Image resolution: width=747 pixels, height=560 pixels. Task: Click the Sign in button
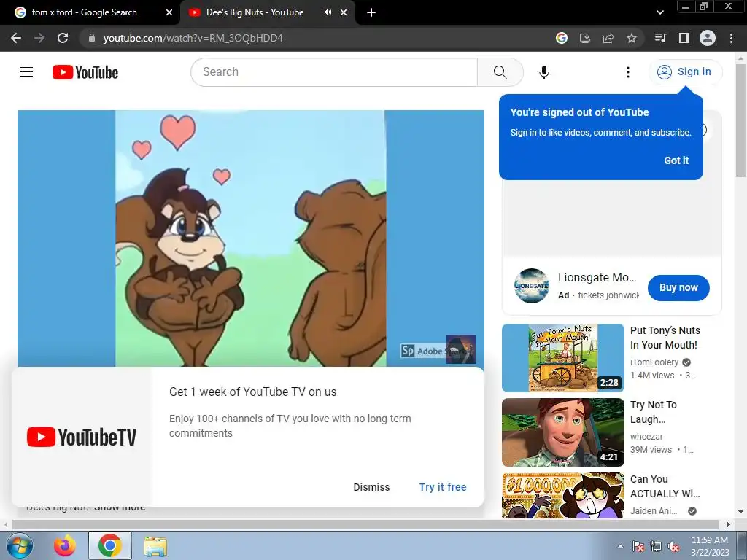[685, 72]
